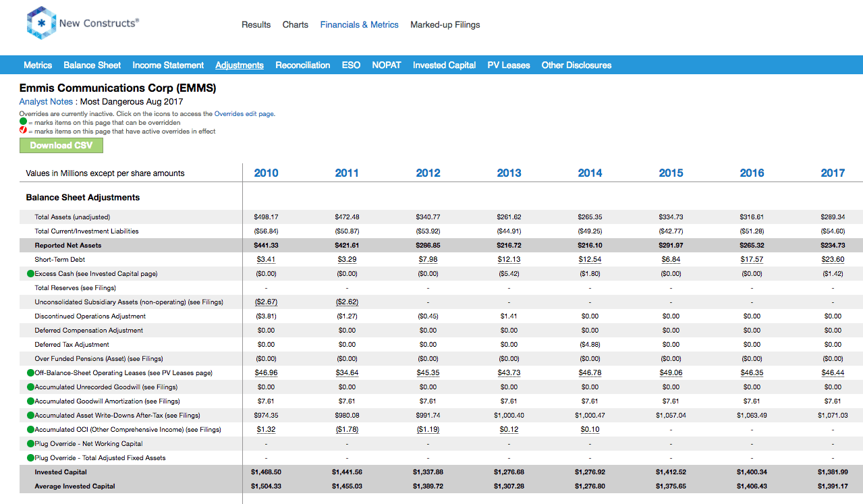The image size is (863, 504).
Task: Click the red checkmark icon in the overrides legend
Action: pyautogui.click(x=23, y=131)
